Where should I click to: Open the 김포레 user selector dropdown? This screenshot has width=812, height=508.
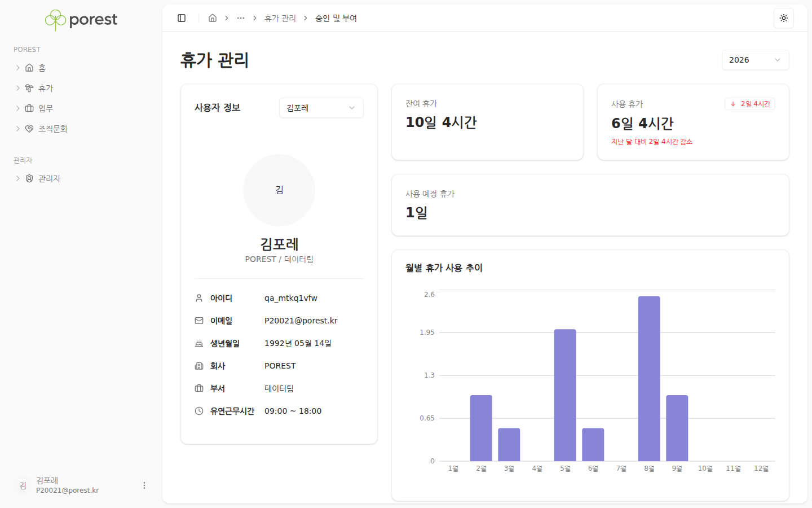321,108
